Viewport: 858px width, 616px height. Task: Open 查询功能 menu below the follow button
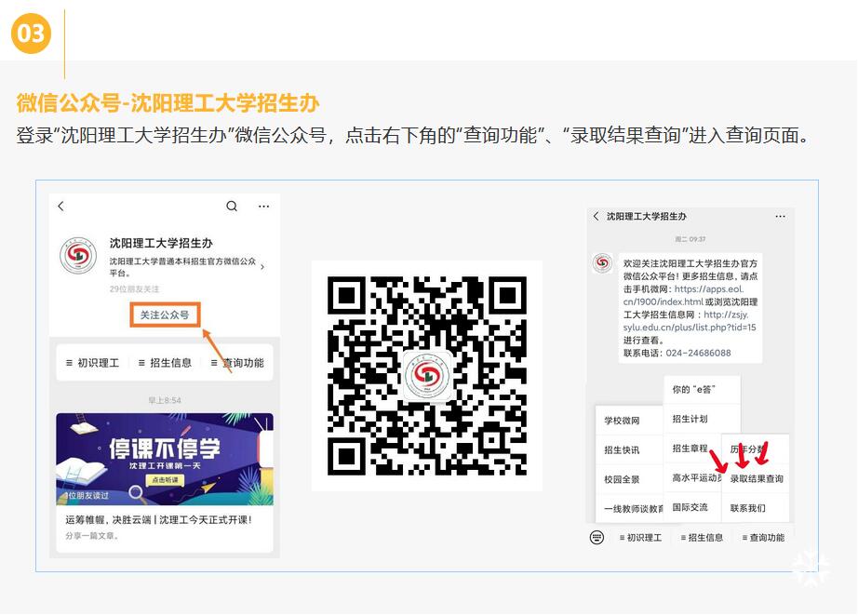[237, 363]
